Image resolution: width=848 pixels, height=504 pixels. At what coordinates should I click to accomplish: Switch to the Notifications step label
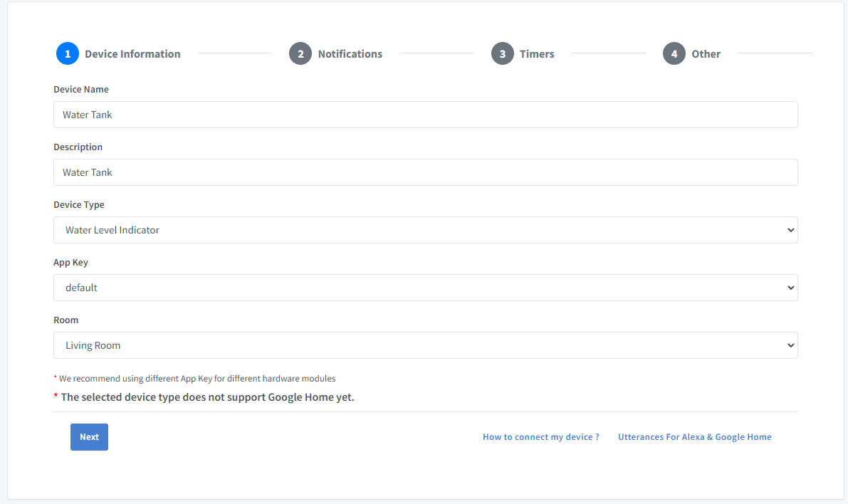(x=350, y=54)
